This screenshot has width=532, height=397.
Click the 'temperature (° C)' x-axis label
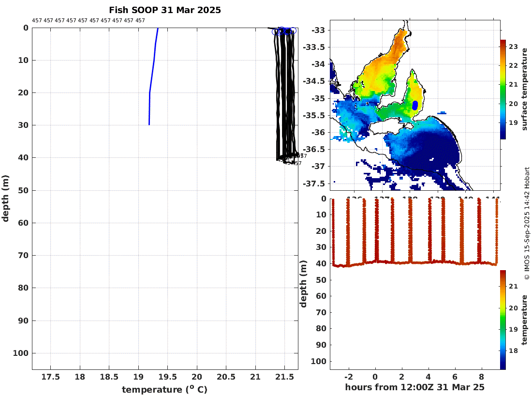coord(164,389)
